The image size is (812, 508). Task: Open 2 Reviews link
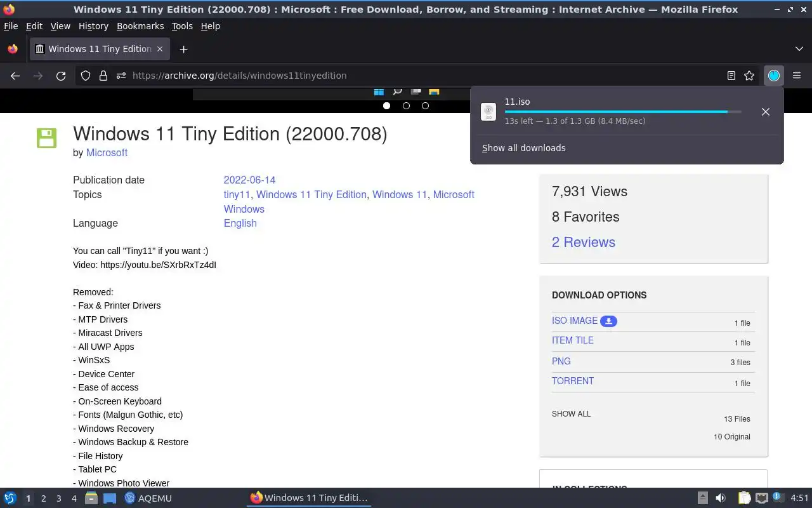tap(584, 242)
